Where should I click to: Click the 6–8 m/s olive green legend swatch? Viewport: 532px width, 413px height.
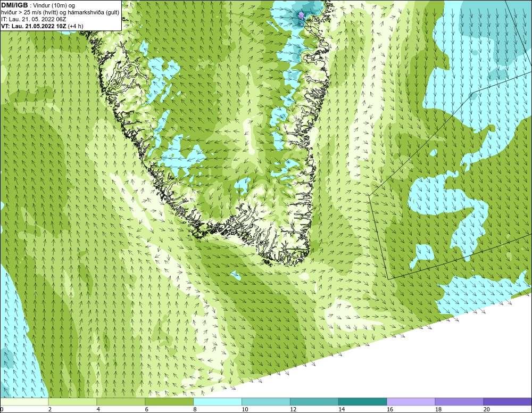[x=169, y=402]
